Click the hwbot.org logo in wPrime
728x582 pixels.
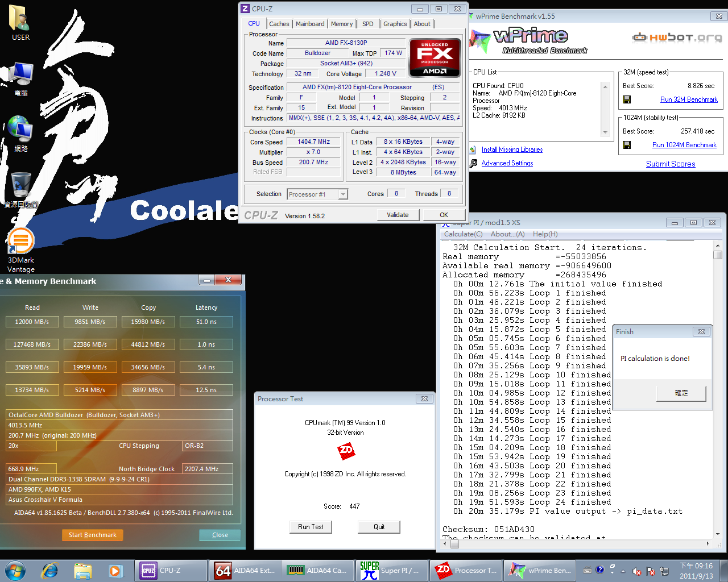[x=677, y=38]
